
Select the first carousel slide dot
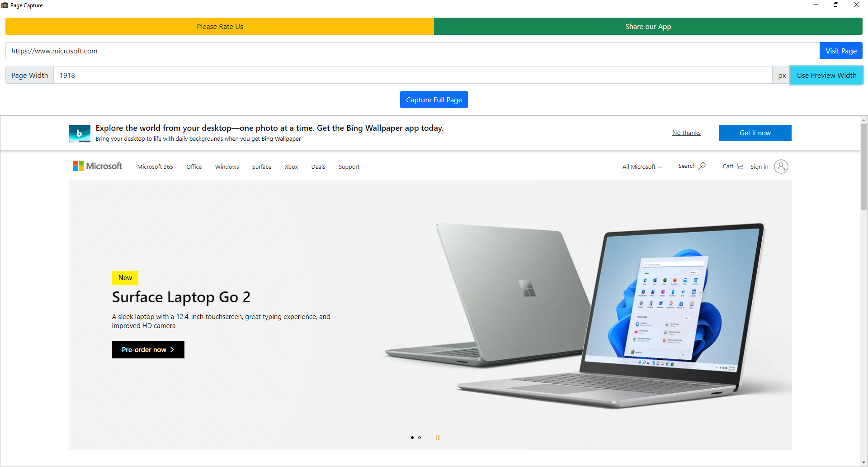[x=412, y=438]
